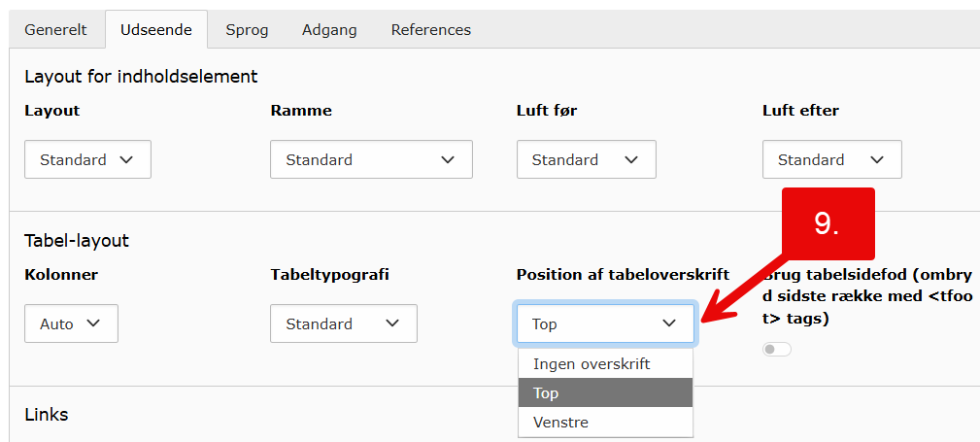Open the Luft før dropdown
The height and width of the screenshot is (442, 980).
[586, 159]
